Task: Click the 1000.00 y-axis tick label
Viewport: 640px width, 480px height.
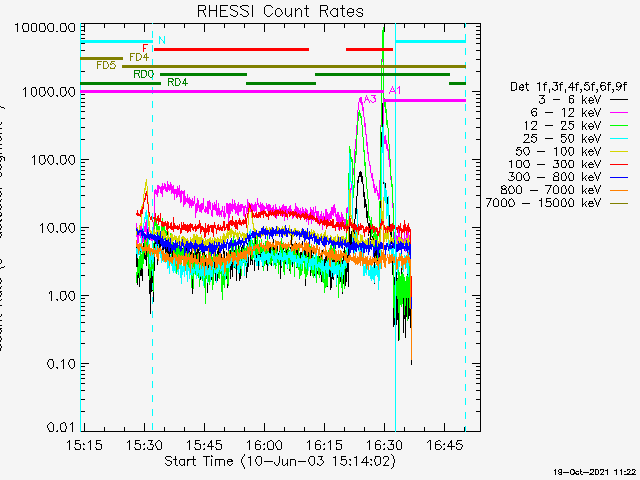Action: point(49,92)
